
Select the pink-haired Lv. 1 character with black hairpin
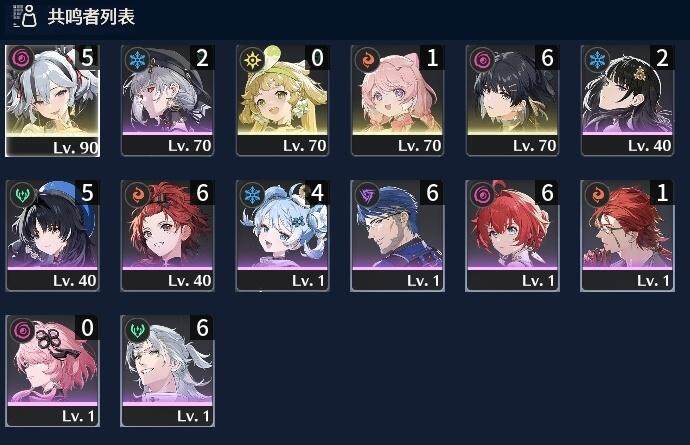[x=52, y=371]
